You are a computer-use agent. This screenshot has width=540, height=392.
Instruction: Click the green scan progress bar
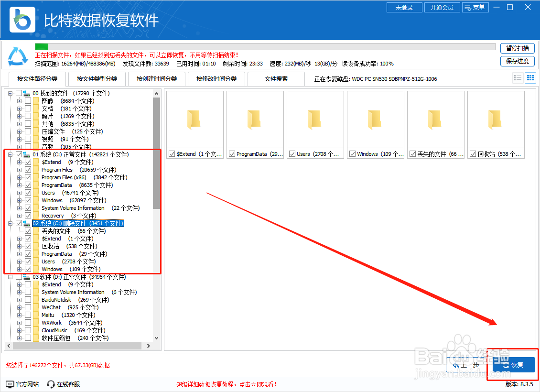tap(41, 46)
